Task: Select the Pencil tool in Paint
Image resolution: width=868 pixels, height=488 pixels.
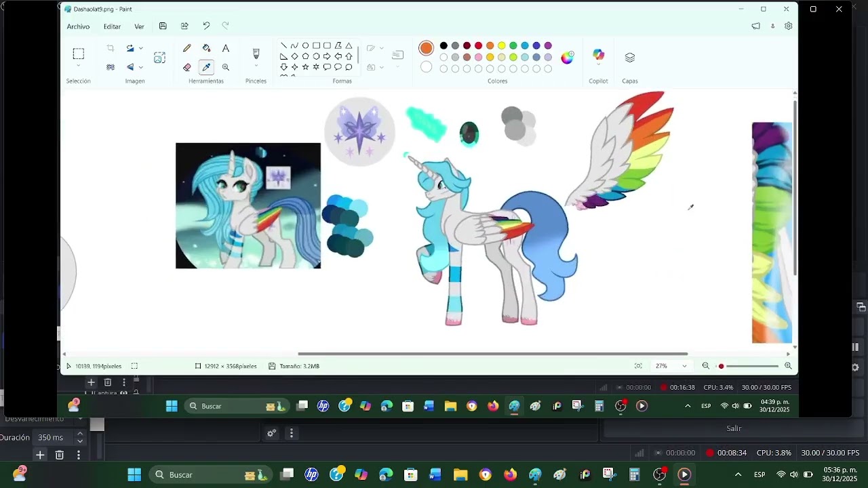Action: click(187, 48)
